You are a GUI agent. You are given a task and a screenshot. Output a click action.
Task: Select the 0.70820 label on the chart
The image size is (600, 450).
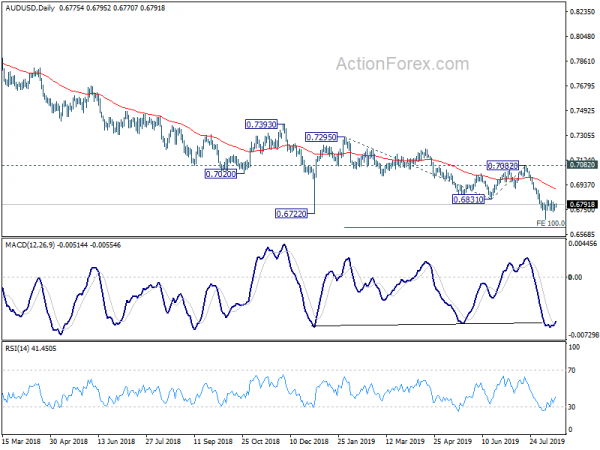(x=502, y=166)
